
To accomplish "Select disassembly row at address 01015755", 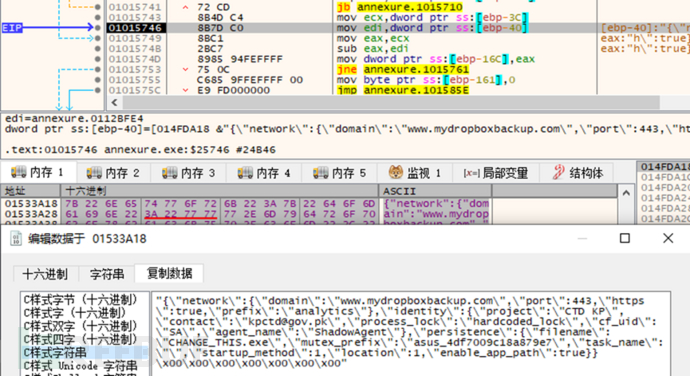I will coord(135,80).
